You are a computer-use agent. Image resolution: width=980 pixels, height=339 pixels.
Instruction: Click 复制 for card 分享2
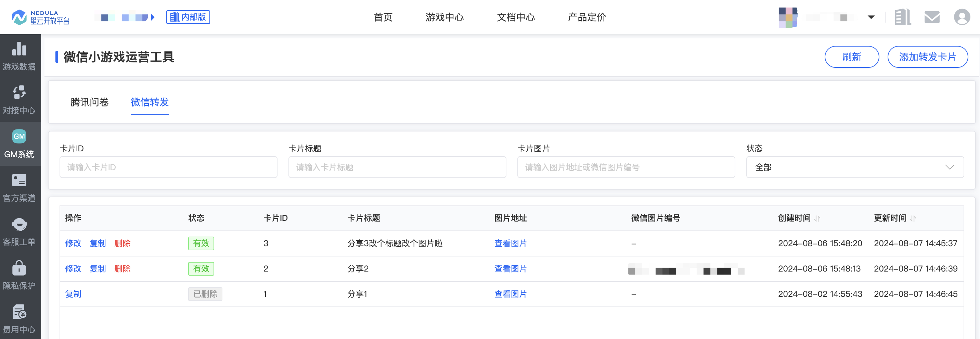tap(98, 269)
